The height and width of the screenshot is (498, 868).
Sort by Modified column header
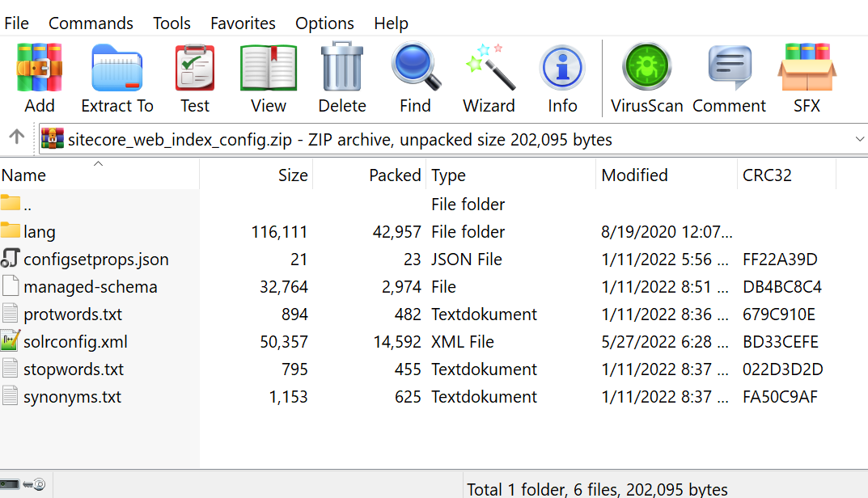(x=634, y=175)
